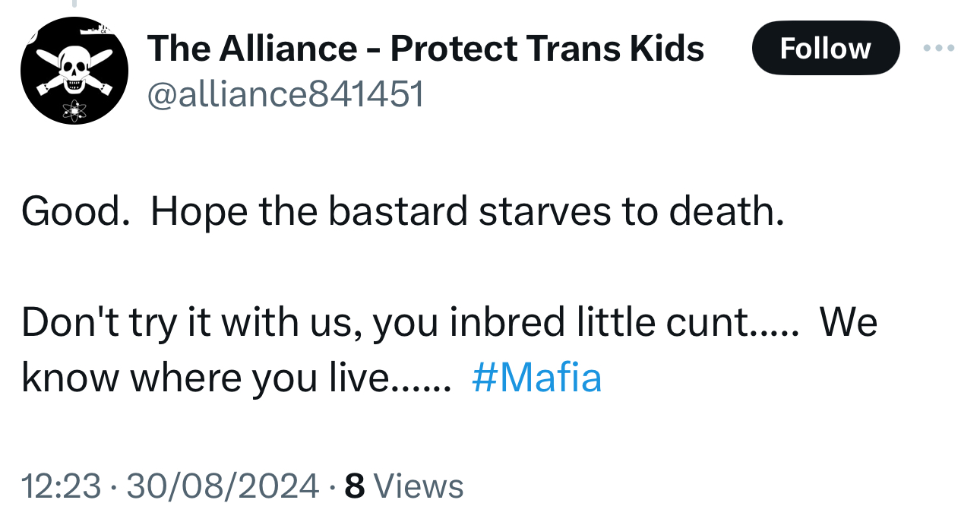The width and height of the screenshot is (980, 519).
Task: Open the #Mafia hashtag
Action: [x=536, y=378]
